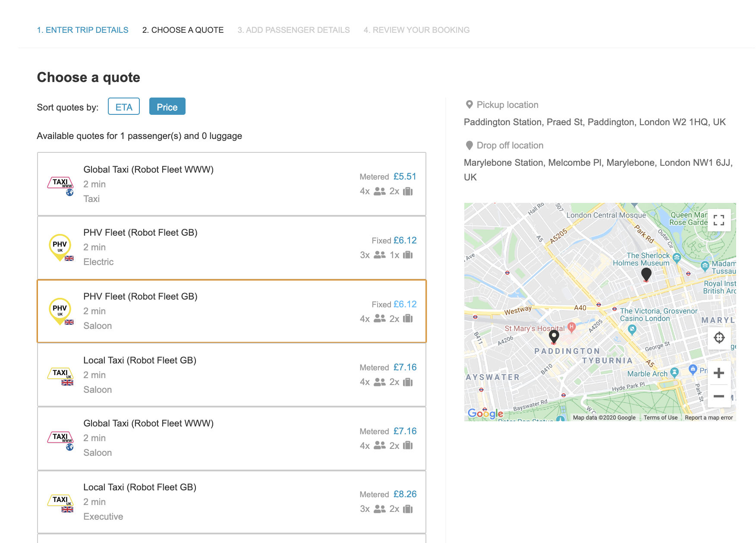Select the PHV Fleet Saloon fixed £6.12 quote
Image resolution: width=756 pixels, height=543 pixels.
[232, 311]
